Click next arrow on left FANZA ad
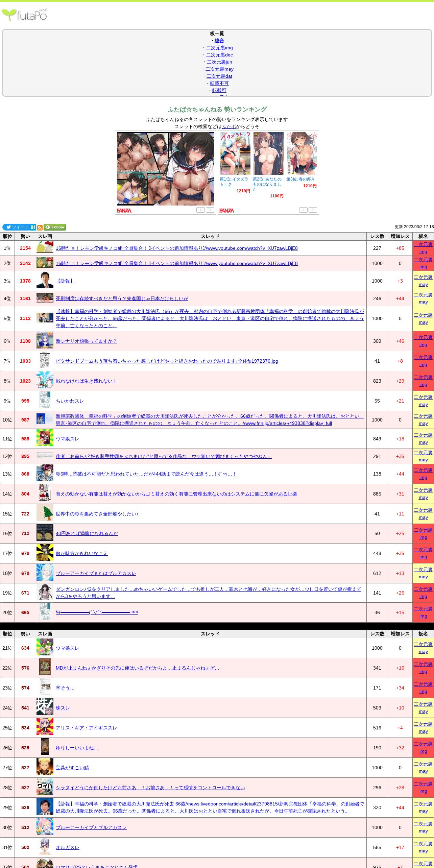Image resolution: width=434 pixels, height=868 pixels. click(210, 210)
